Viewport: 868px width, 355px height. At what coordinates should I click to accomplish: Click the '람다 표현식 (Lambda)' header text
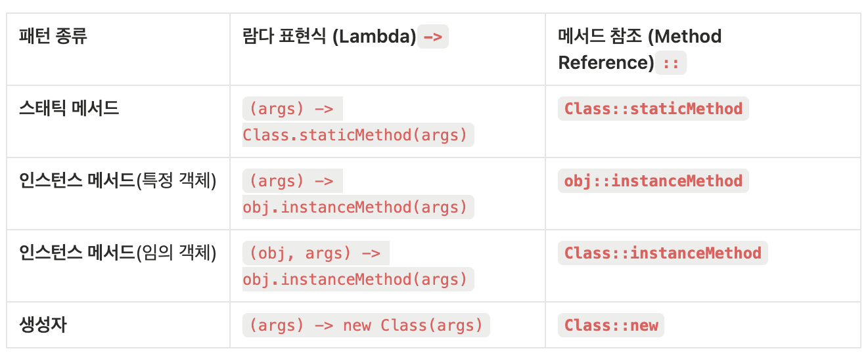pos(329,37)
